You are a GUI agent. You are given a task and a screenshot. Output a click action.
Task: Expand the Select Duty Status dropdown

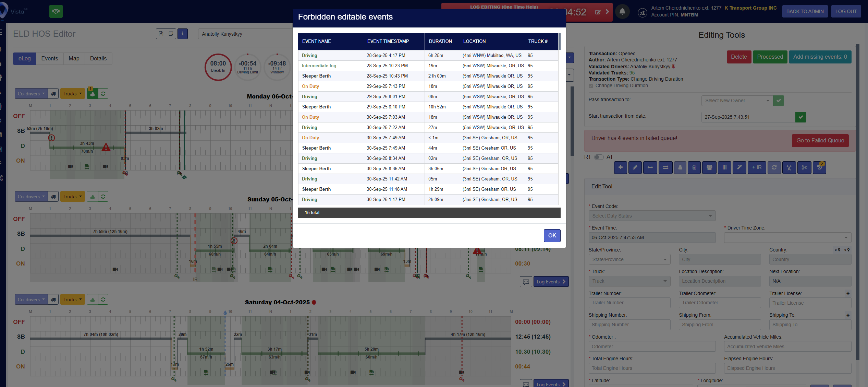[x=652, y=216]
